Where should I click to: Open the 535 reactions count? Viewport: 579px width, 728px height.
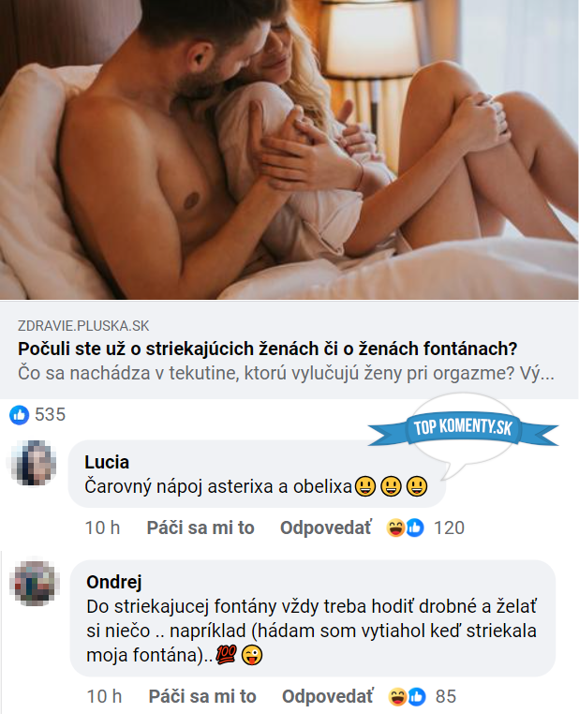[51, 415]
